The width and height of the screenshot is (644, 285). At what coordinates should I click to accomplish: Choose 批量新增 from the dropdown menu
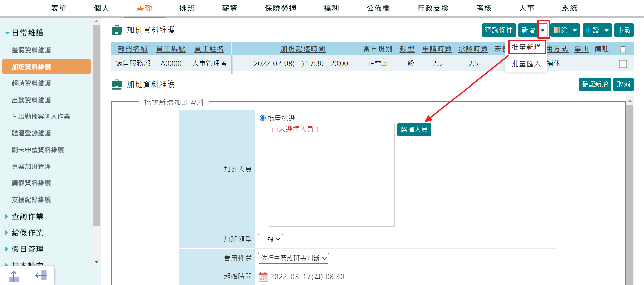click(x=526, y=48)
